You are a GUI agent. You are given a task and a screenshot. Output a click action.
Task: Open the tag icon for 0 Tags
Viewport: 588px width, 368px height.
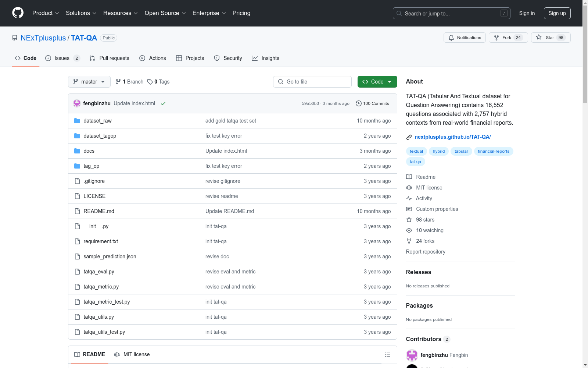point(150,82)
